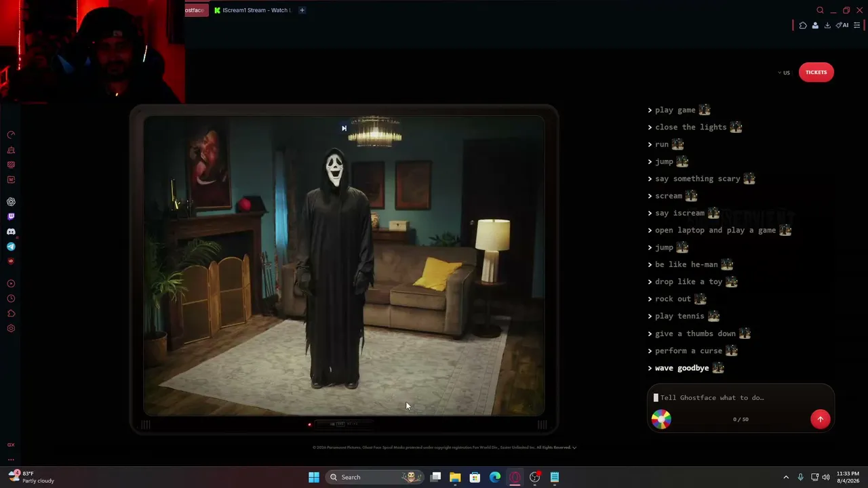Open the ChatGPT sidebar icon
This screenshot has width=868, height=488.
(x=11, y=202)
